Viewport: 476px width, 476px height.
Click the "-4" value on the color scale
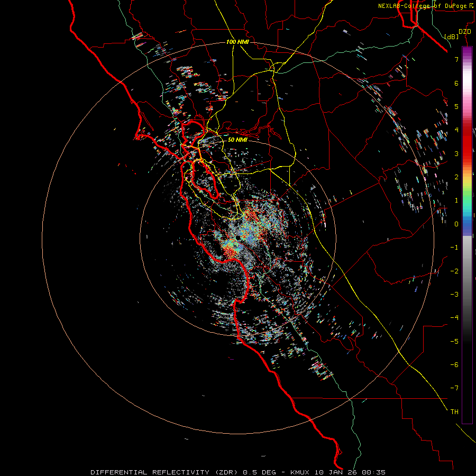(454, 318)
